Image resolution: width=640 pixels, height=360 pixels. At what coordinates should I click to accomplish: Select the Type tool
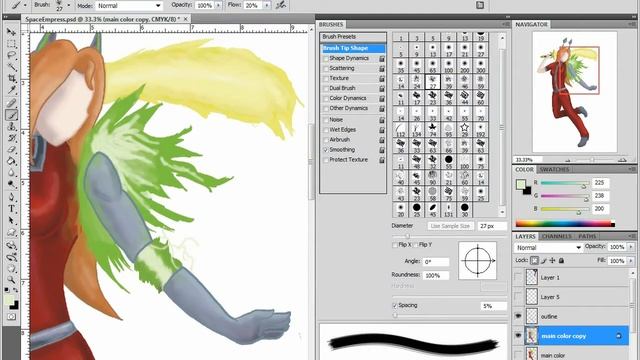tap(11, 209)
